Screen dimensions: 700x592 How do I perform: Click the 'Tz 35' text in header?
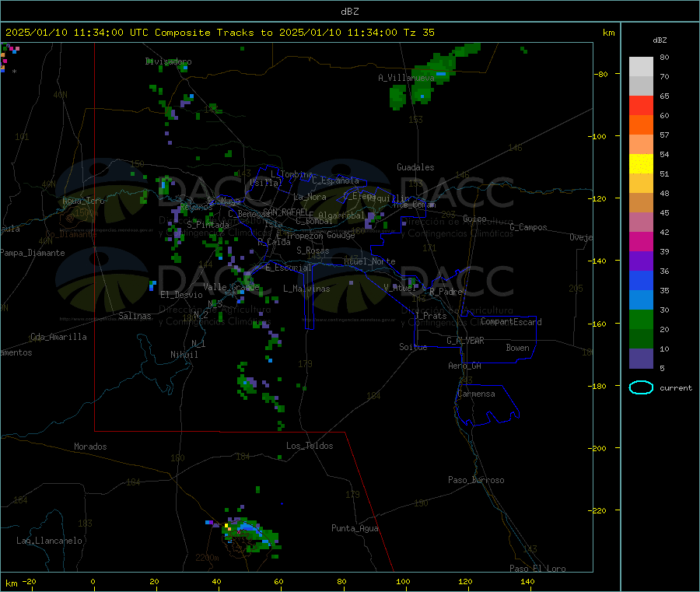pyautogui.click(x=418, y=33)
